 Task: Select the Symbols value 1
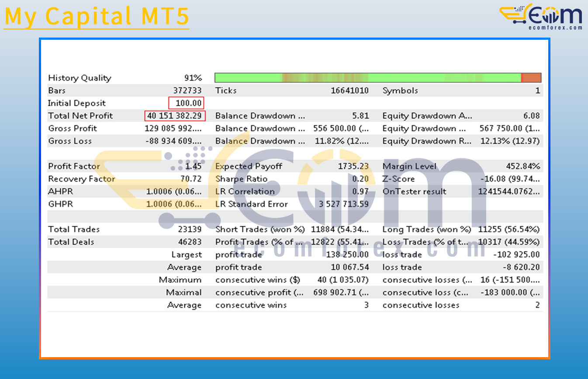coord(538,91)
